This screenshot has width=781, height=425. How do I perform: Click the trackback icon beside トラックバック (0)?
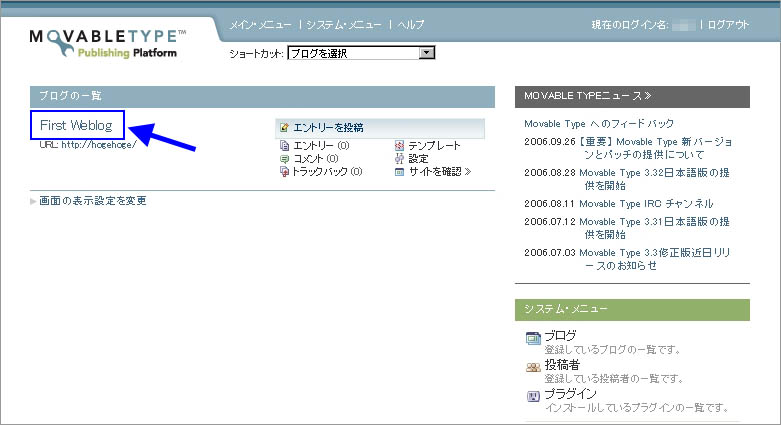click(x=284, y=172)
